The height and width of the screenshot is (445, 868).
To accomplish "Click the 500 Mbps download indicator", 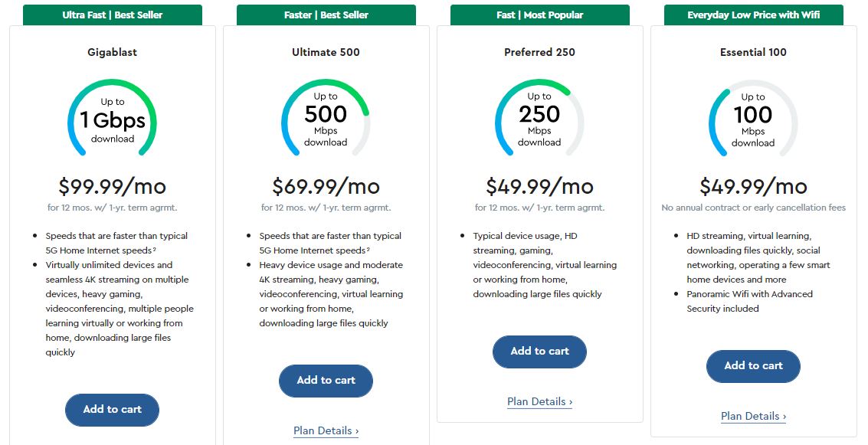I will tap(326, 126).
